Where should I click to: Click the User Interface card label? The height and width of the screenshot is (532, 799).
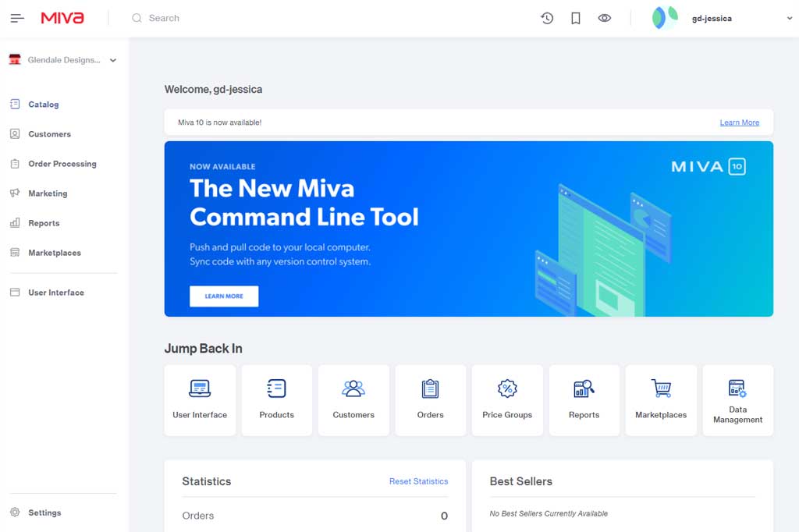coord(200,415)
